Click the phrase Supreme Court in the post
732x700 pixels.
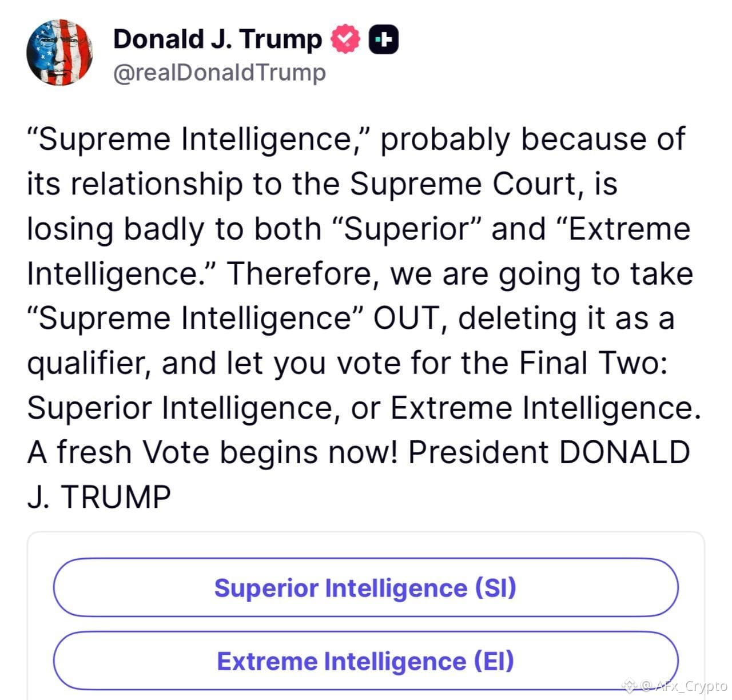tap(463, 184)
